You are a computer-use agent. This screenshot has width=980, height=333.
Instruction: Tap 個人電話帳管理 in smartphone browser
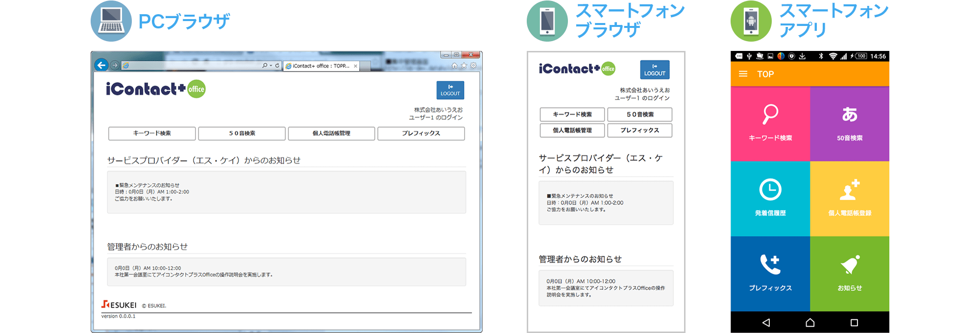click(x=572, y=130)
